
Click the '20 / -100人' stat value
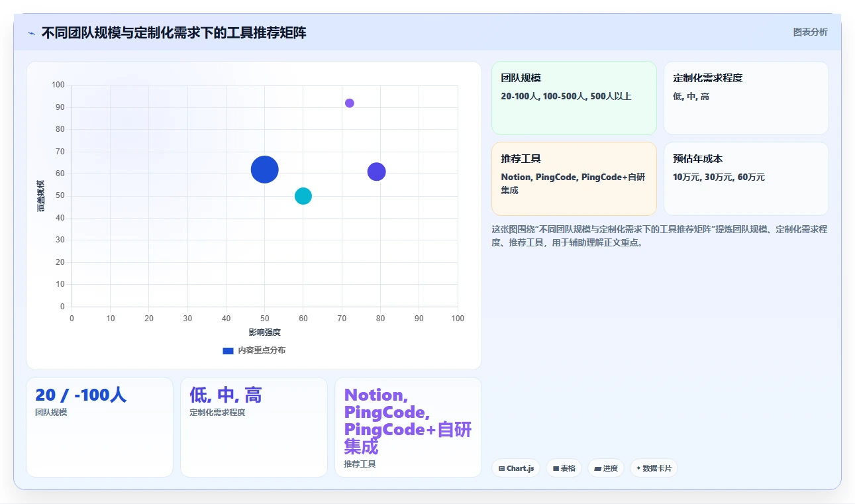(x=81, y=395)
